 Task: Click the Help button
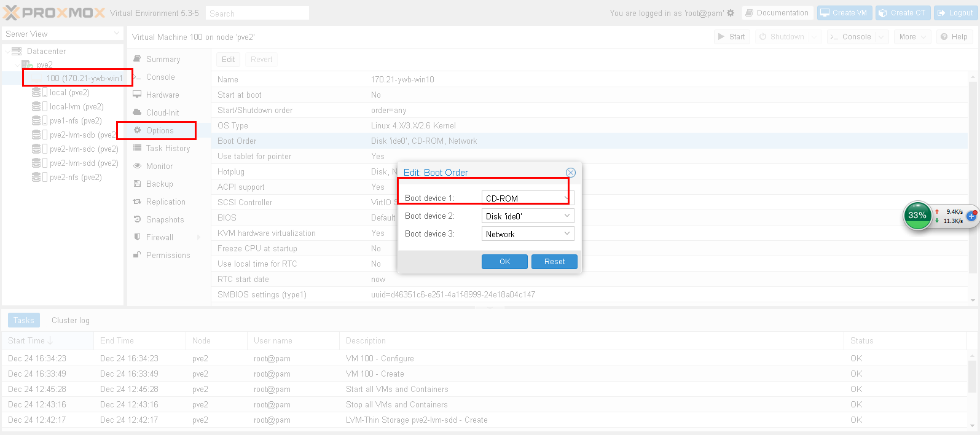pyautogui.click(x=954, y=37)
